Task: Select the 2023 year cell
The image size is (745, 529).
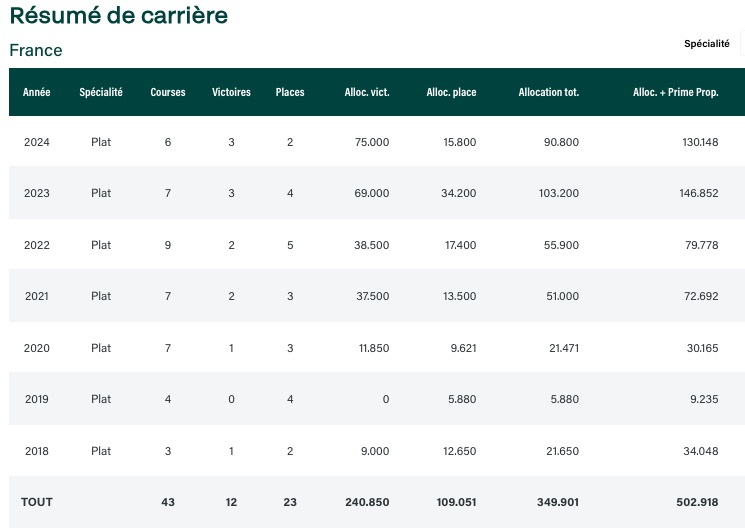Action: pos(37,193)
